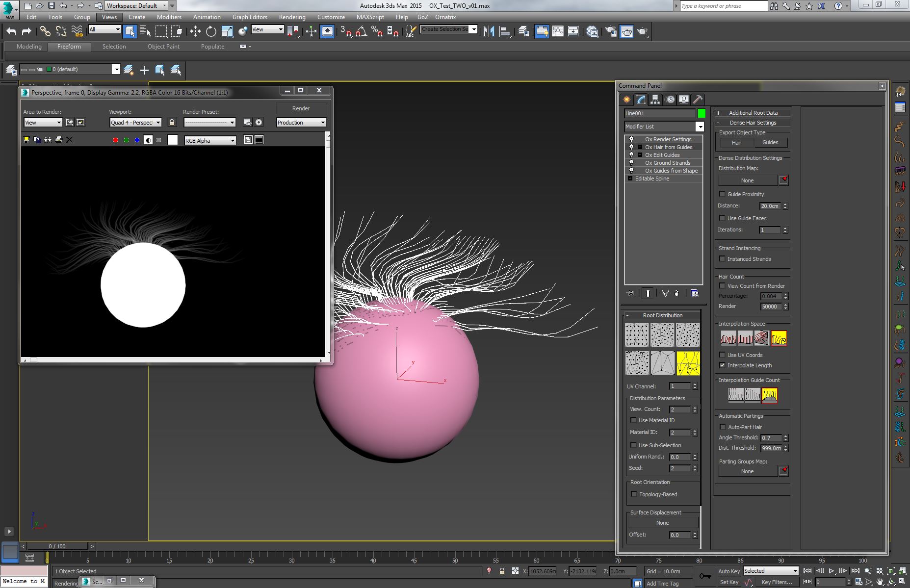Toggle the Key Mode lock selection icon
This screenshot has width=910, height=588.
pos(502,571)
